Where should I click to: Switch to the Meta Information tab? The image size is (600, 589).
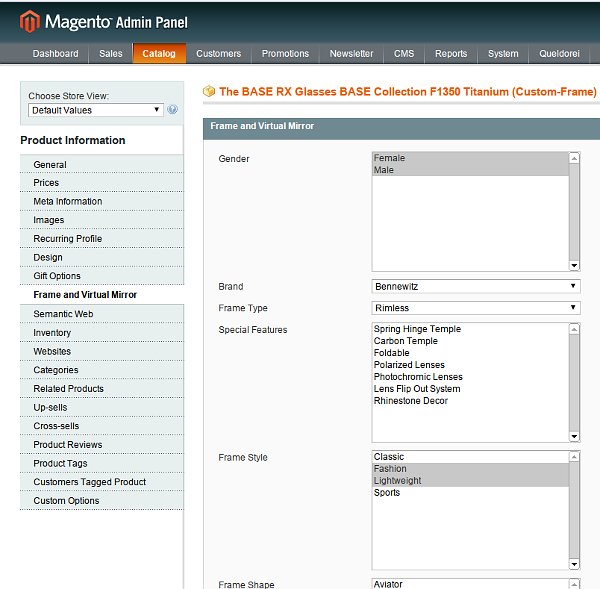click(x=102, y=201)
